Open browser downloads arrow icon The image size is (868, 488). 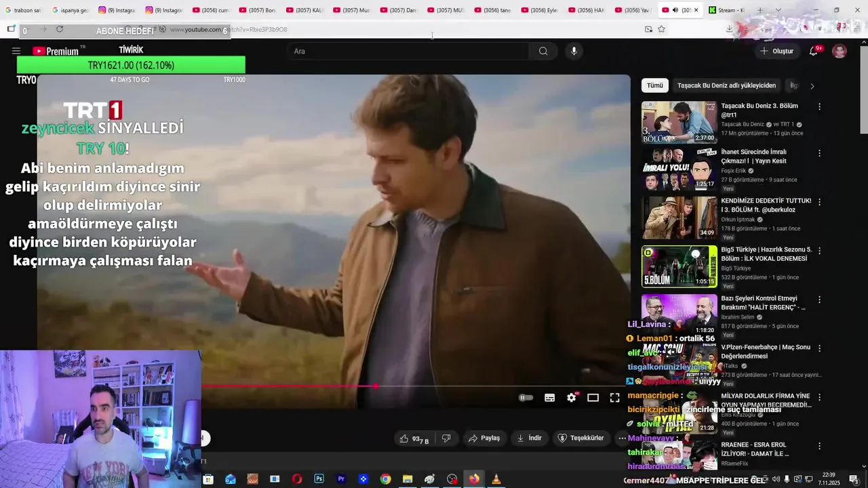729,29
